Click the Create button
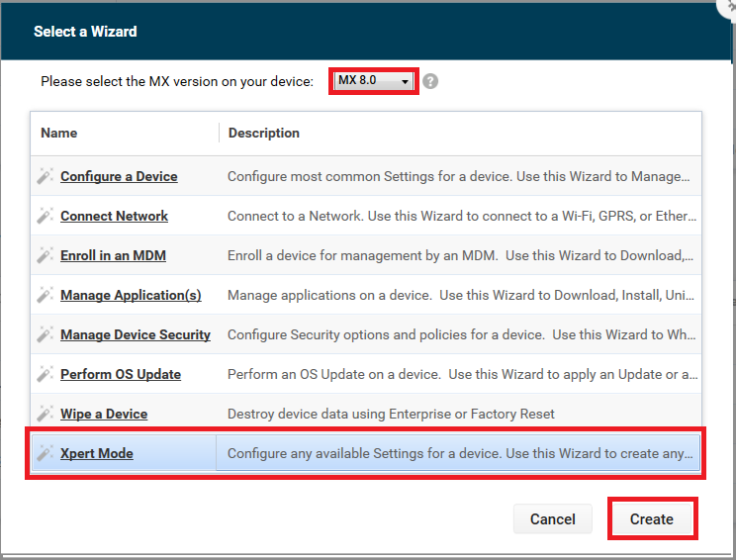This screenshot has height=560, width=736. pyautogui.click(x=652, y=518)
